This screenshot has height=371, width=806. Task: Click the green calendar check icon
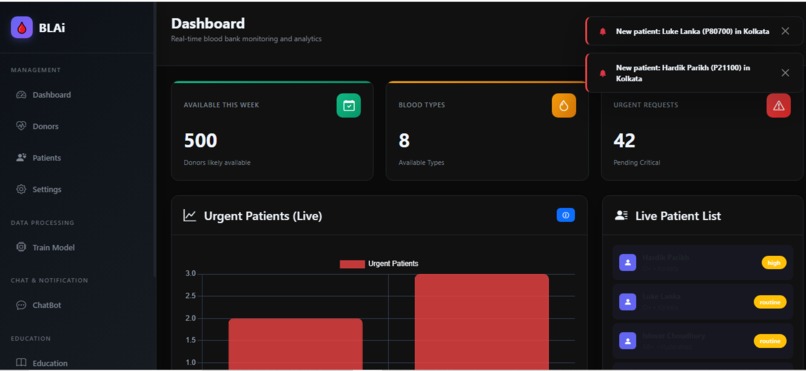pos(349,105)
